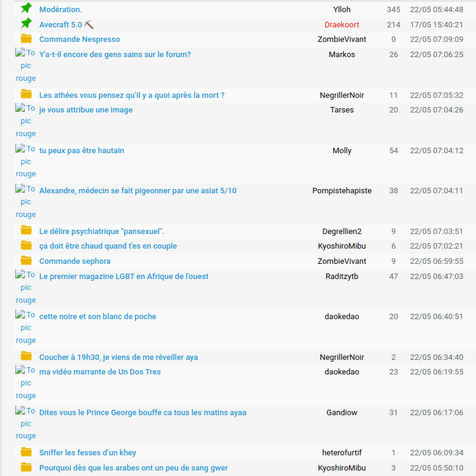Open the Modération pinned topic
This screenshot has height=476, width=476.
(60, 10)
